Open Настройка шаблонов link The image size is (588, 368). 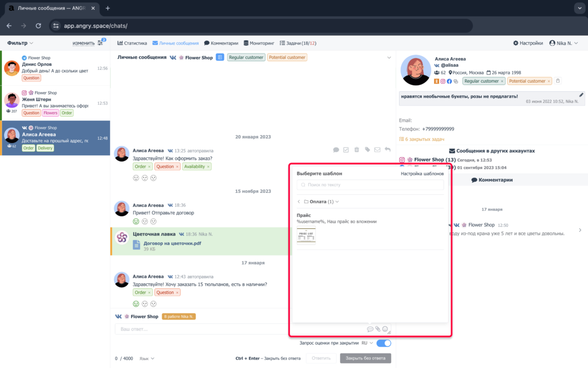[422, 173]
